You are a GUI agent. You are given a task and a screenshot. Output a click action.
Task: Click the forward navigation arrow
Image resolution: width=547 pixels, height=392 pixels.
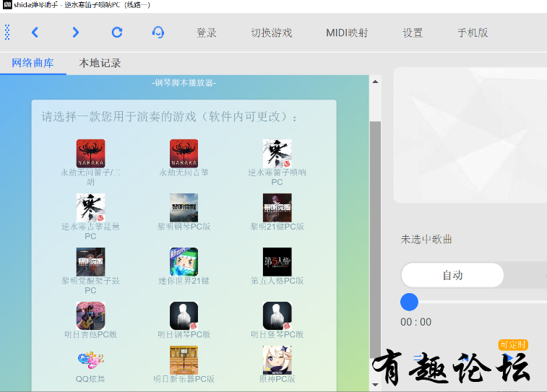point(75,32)
